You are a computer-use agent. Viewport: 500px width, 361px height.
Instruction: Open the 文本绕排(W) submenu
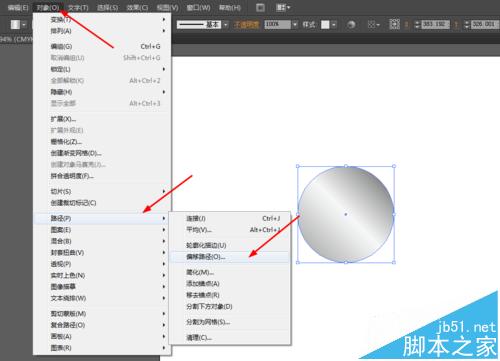pos(102,298)
